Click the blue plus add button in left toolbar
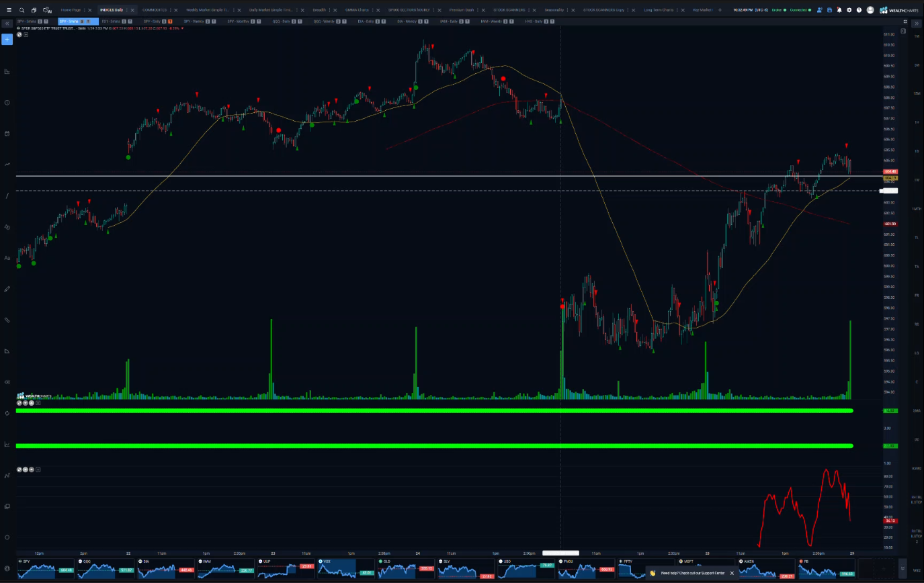The width and height of the screenshot is (924, 583). coord(7,39)
